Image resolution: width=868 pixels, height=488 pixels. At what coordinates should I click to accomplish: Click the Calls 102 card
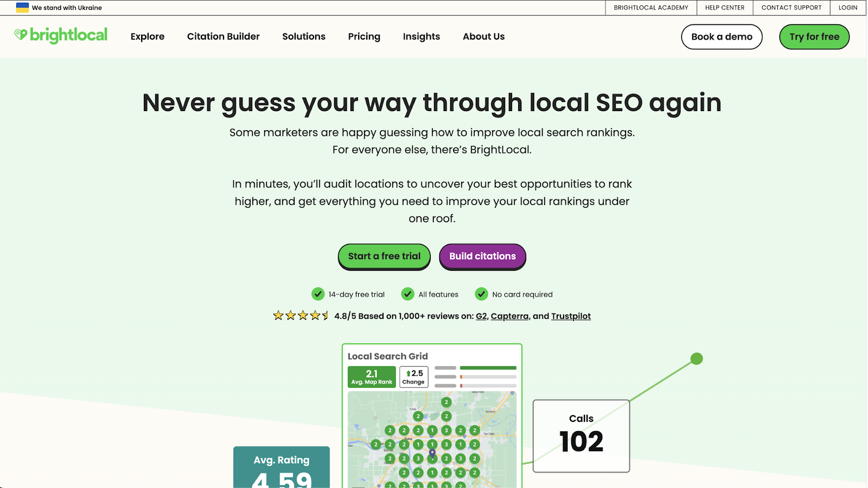click(581, 436)
